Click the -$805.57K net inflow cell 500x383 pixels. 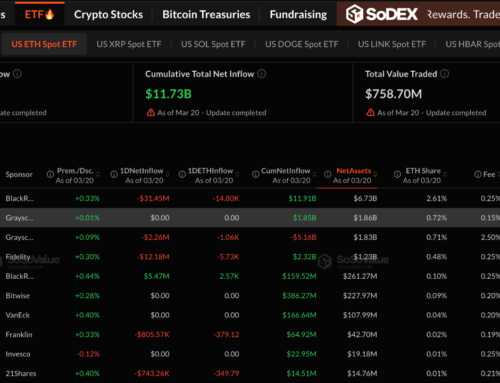(152, 334)
